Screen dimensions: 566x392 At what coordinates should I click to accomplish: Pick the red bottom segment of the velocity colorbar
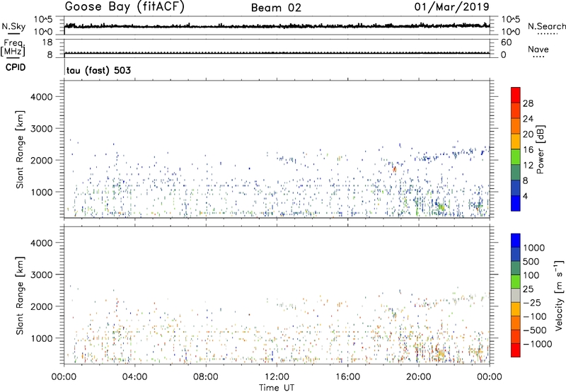click(x=516, y=350)
